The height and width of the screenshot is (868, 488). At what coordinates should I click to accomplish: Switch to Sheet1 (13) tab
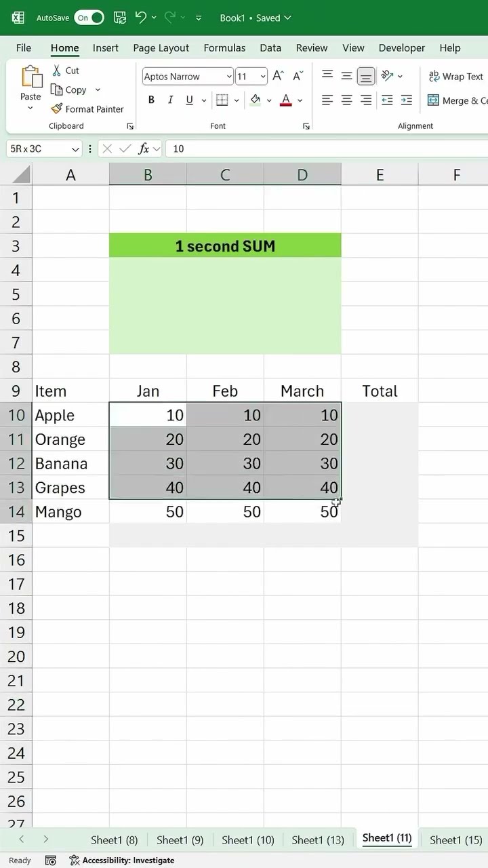tap(318, 840)
